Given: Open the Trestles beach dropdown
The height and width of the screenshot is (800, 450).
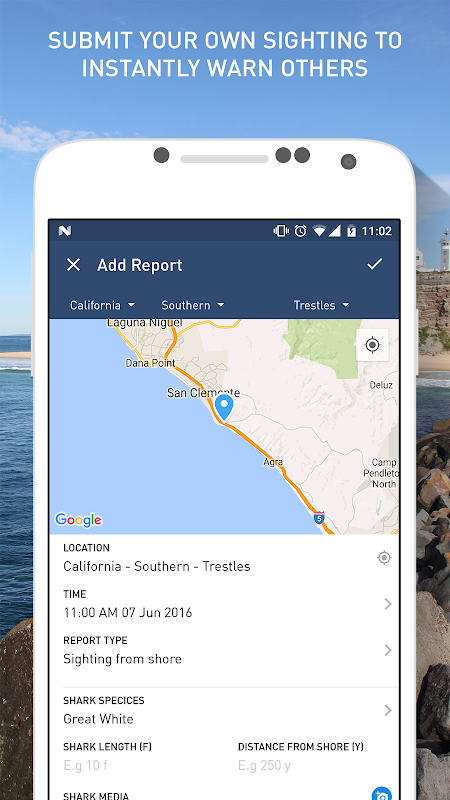Looking at the screenshot, I should (321, 305).
